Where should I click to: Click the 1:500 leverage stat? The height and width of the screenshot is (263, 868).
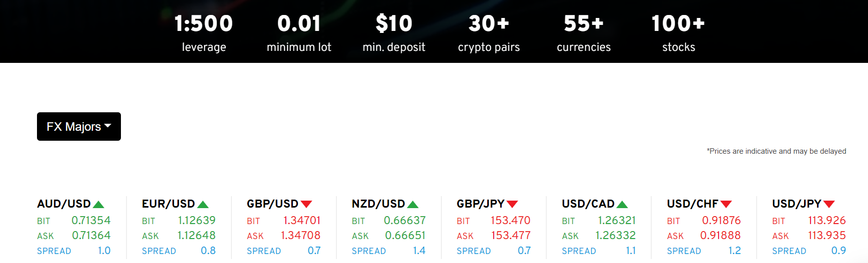[x=204, y=33]
